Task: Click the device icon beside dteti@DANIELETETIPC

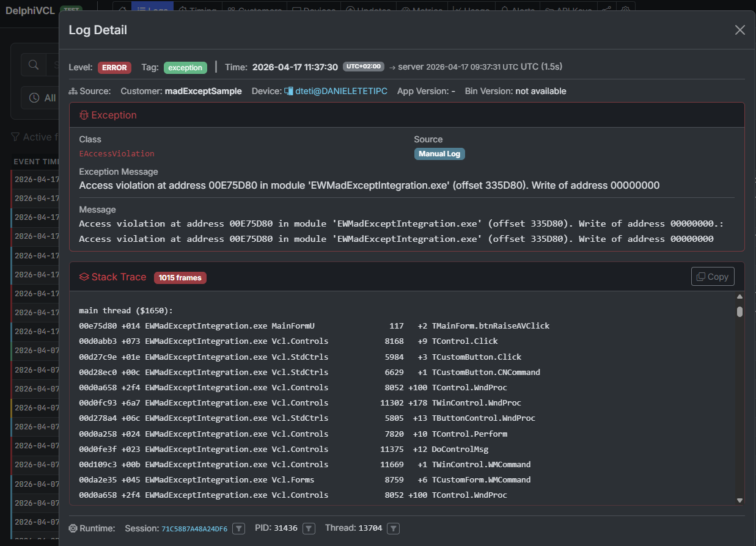Action: [288, 90]
